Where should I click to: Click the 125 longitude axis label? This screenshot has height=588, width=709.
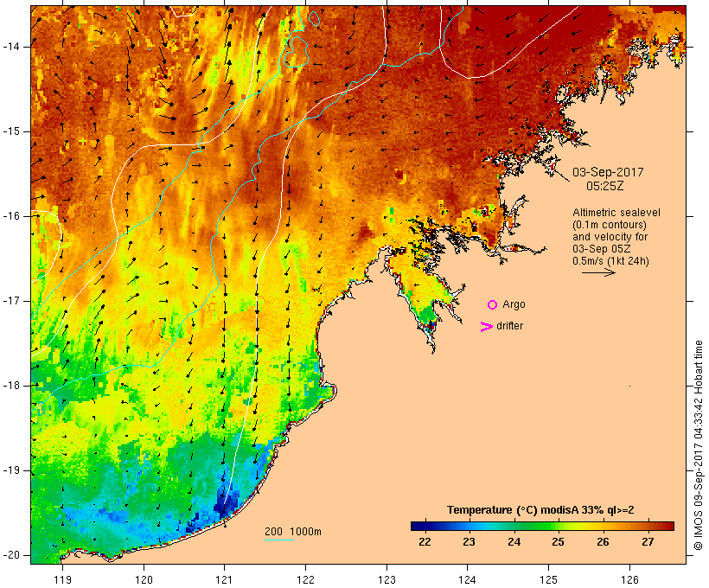click(x=549, y=579)
